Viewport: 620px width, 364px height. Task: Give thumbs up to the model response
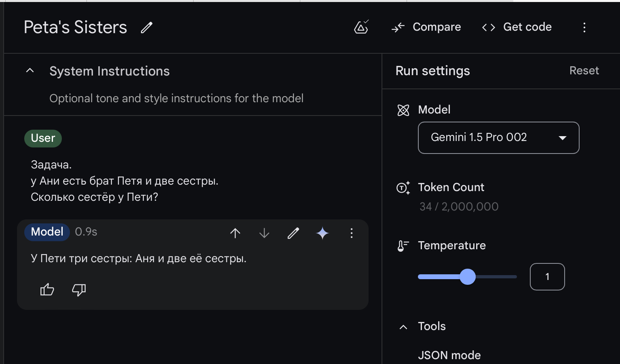tap(47, 290)
